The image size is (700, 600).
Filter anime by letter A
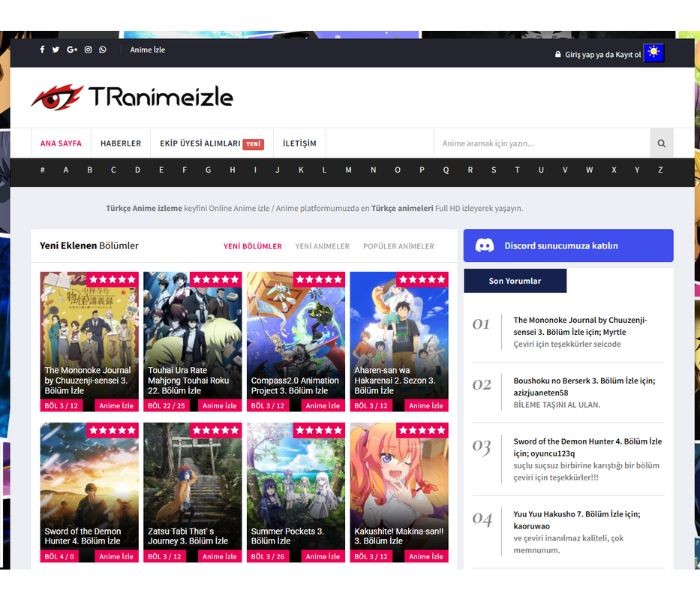coord(66,171)
